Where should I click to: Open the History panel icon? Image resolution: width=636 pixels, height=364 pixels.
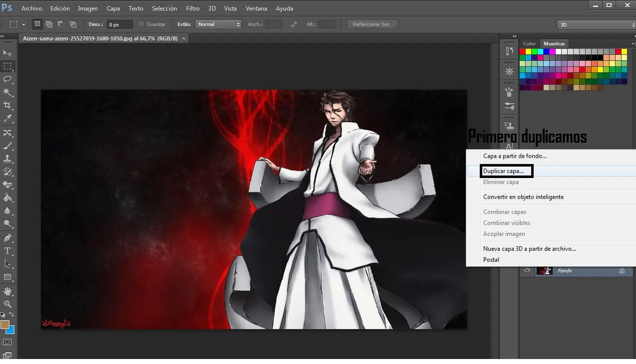(509, 51)
